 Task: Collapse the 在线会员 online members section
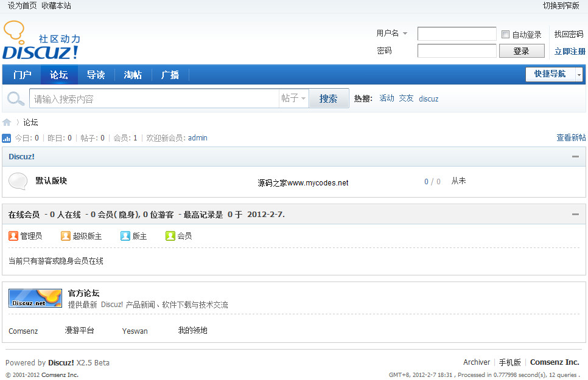pos(575,215)
